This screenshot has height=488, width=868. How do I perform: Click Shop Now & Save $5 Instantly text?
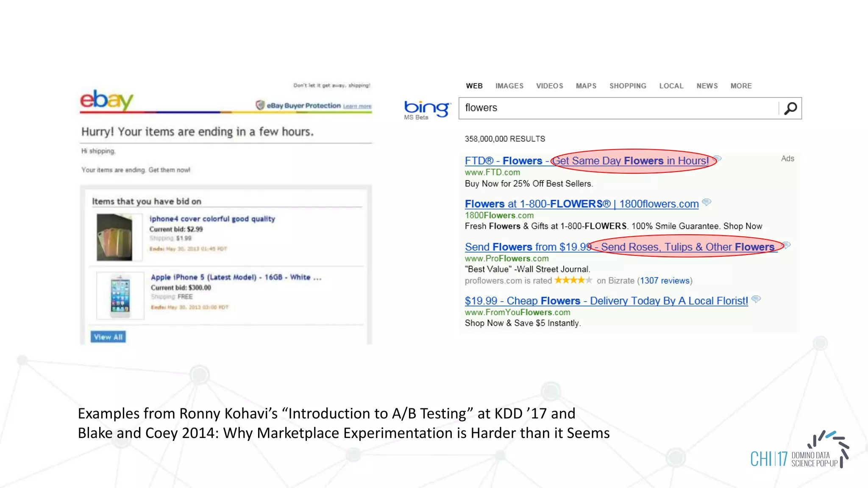point(523,323)
